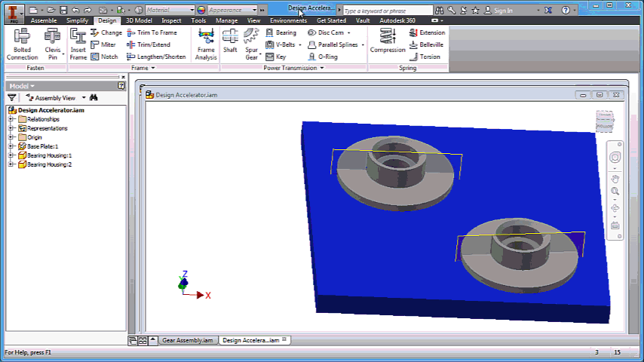Click the Lengthen/Shorten tool
644x362 pixels.
(157, 57)
